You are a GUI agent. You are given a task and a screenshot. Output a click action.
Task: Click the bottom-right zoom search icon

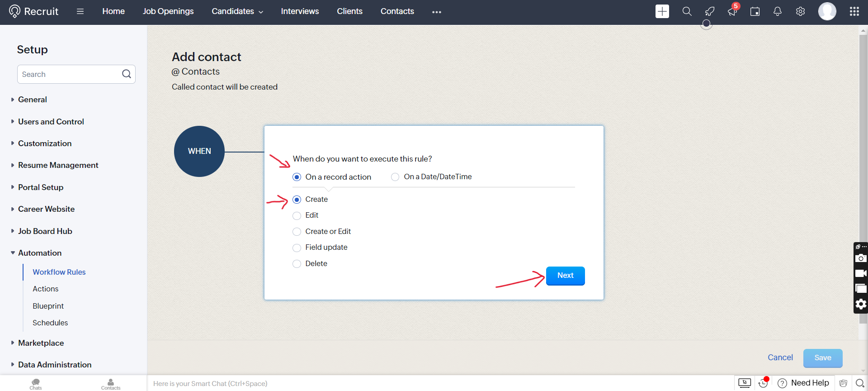[x=860, y=383]
